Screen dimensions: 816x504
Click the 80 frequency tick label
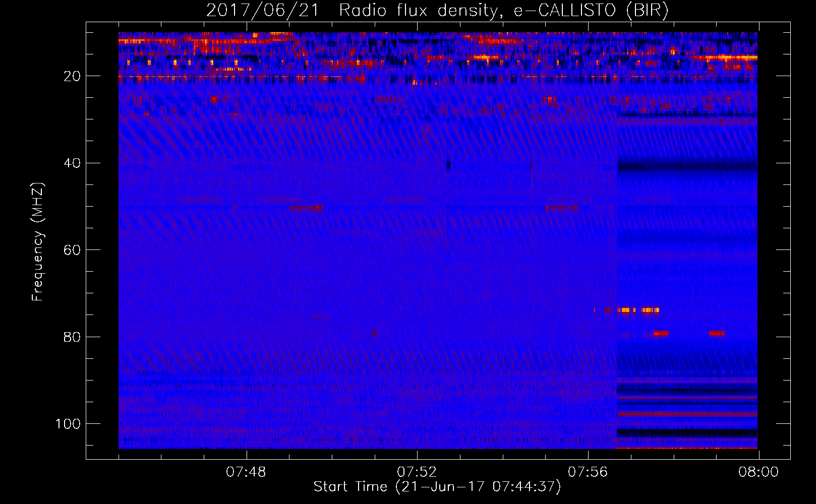(73, 337)
